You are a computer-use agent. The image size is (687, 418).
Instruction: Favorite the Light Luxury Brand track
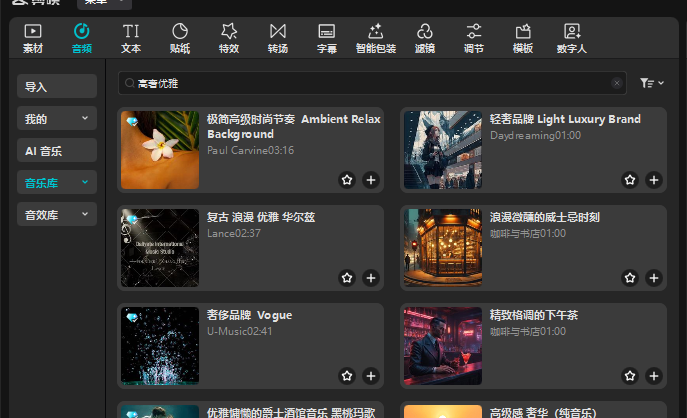[x=630, y=180]
